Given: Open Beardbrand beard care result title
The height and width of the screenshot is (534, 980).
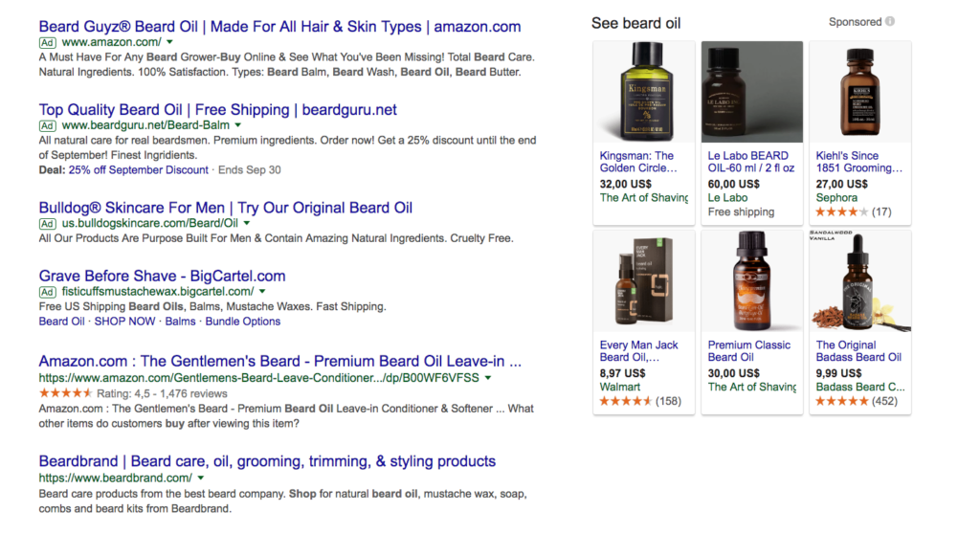Looking at the screenshot, I should point(267,461).
